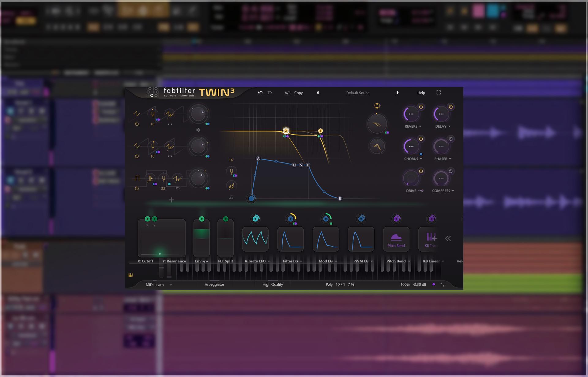This screenshot has width=588, height=377.
Task: Toggle the Reverb power button
Action: pyautogui.click(x=421, y=107)
